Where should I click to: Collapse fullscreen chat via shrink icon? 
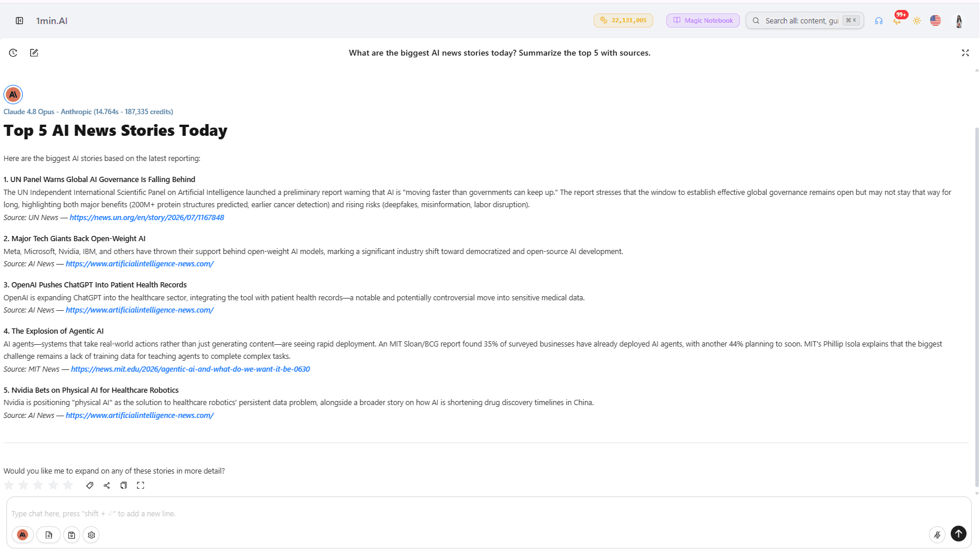click(965, 53)
